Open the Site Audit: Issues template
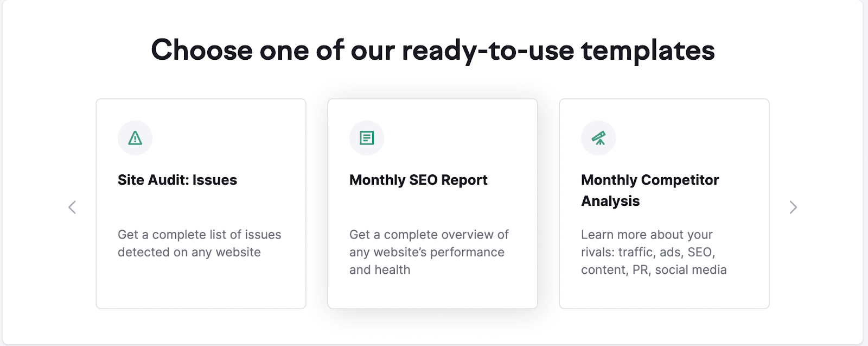Viewport: 868px width, 346px height. (201, 204)
